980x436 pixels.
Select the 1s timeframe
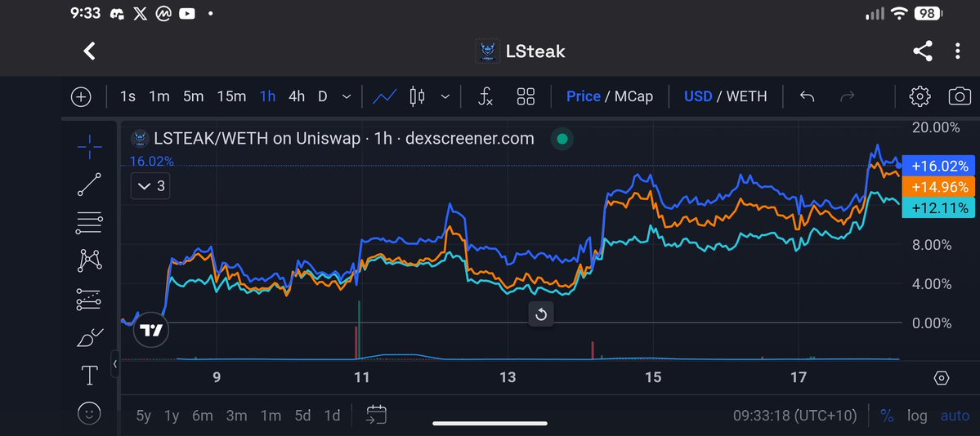click(128, 97)
